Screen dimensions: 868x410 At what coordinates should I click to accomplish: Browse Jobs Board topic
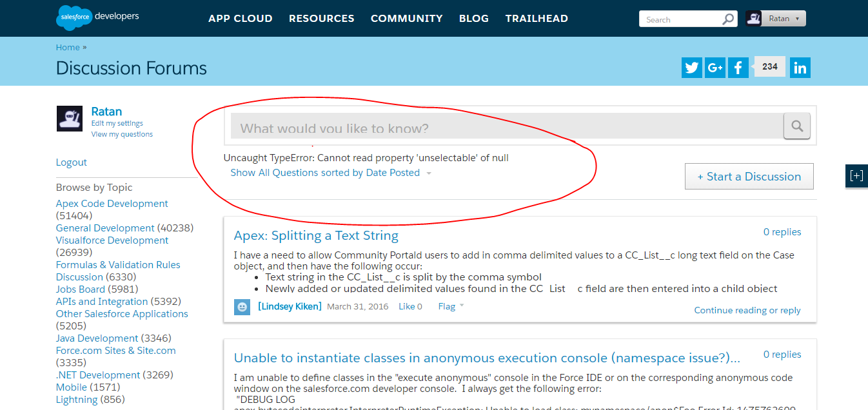tap(81, 289)
